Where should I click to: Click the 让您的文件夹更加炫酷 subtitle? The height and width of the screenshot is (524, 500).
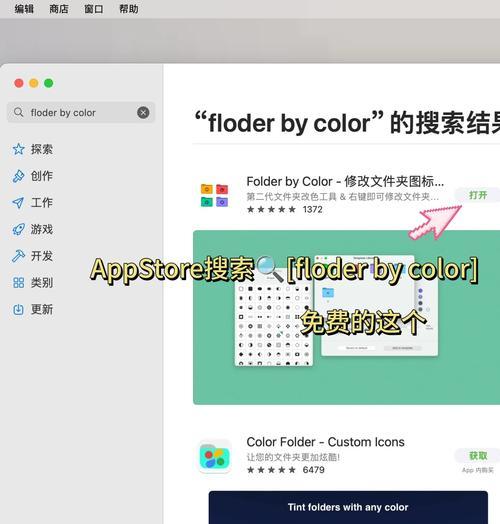(x=293, y=457)
